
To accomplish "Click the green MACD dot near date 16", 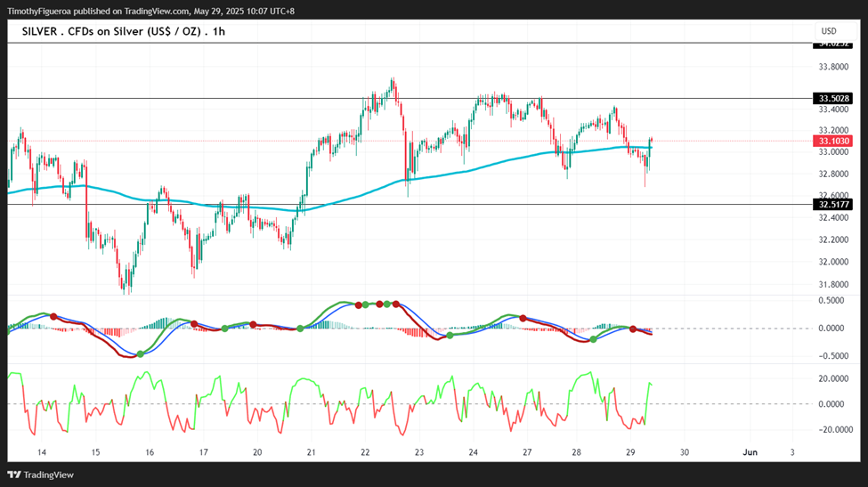I will pos(140,354).
